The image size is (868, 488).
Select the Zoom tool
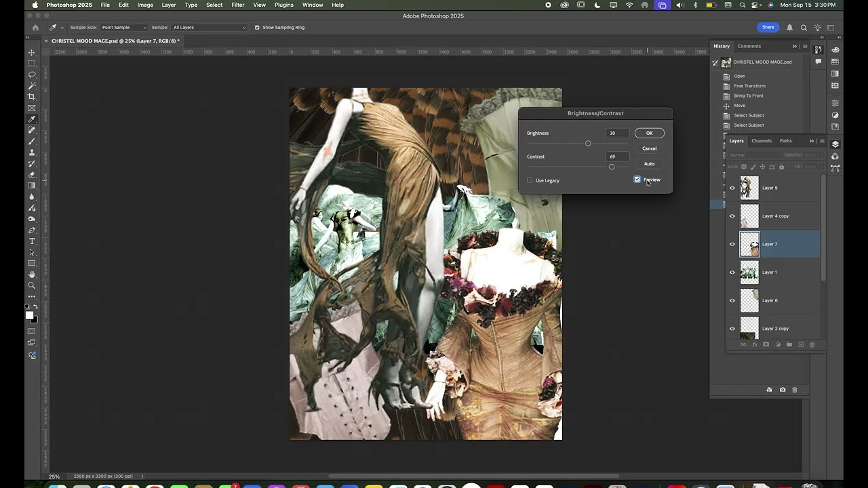pyautogui.click(x=31, y=285)
